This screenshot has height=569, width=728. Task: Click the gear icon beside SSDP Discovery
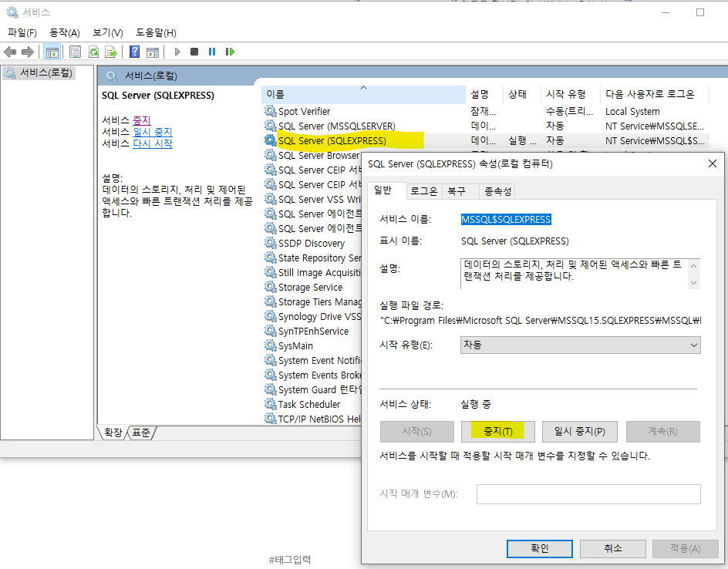click(270, 243)
